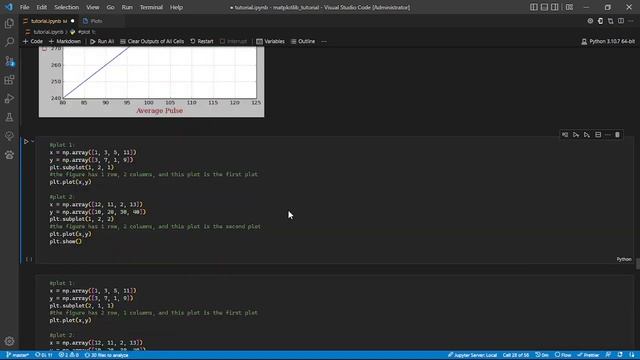Expand run options chevron beside run button
Image resolution: width=640 pixels, height=360 pixels.
click(x=33, y=142)
